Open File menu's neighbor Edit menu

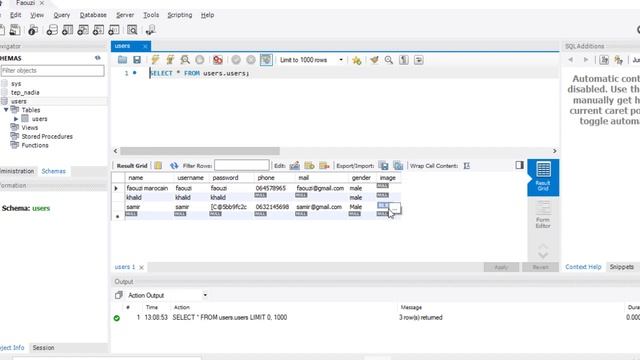tap(16, 15)
